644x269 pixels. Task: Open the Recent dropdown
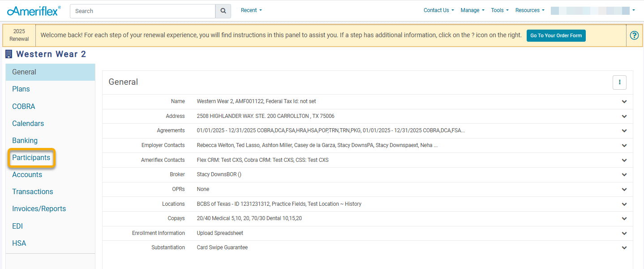click(x=251, y=10)
